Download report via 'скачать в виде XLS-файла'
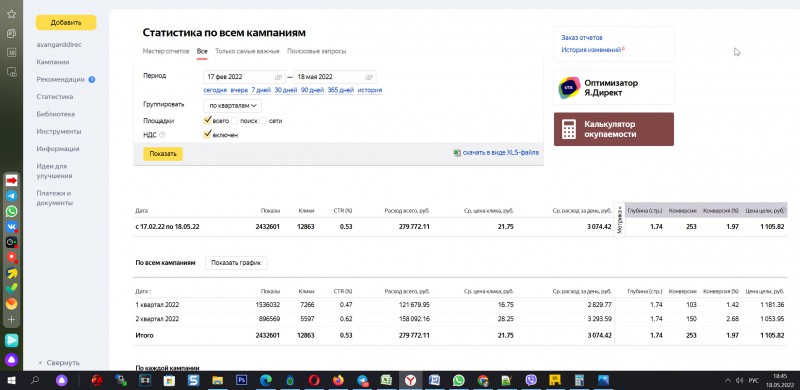Image resolution: width=800 pixels, height=390 pixels. 501,153
